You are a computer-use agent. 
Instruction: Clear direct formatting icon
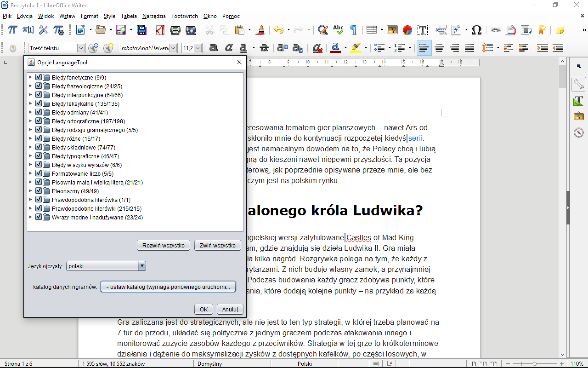click(317, 48)
